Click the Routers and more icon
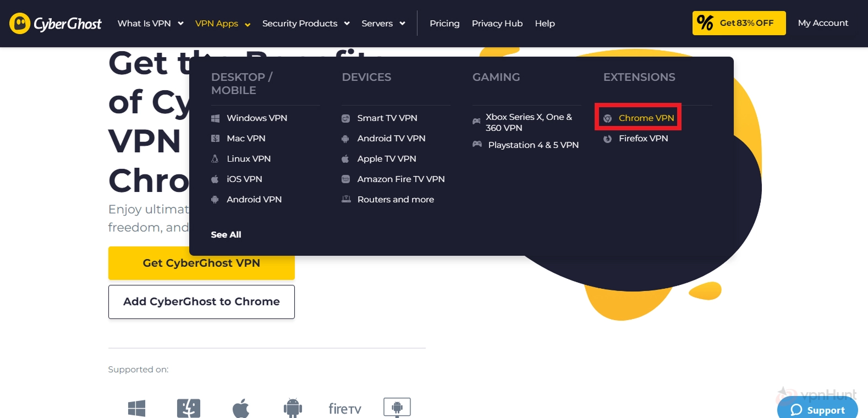Screen dimensions: 868x418 pos(346,199)
